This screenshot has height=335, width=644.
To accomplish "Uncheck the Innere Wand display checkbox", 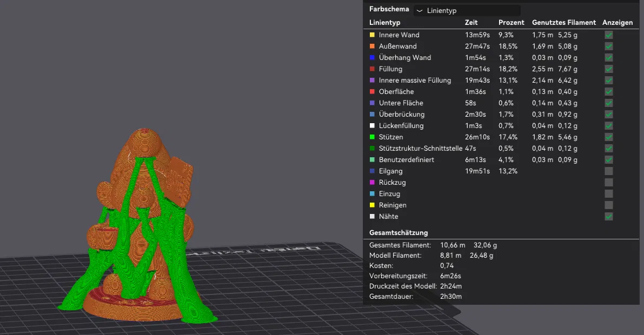I will (609, 35).
